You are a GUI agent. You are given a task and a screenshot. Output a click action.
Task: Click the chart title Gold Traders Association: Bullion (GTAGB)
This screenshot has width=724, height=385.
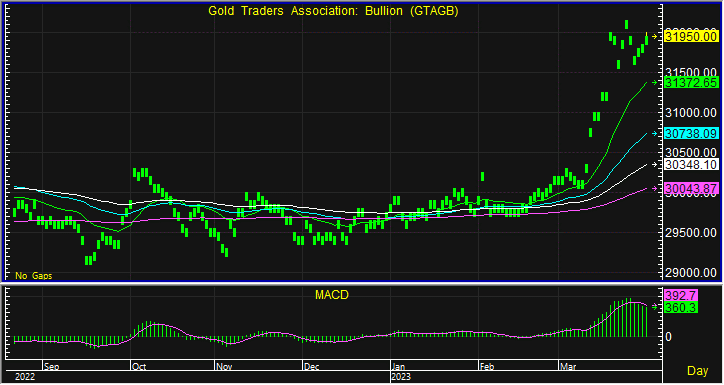(x=333, y=11)
